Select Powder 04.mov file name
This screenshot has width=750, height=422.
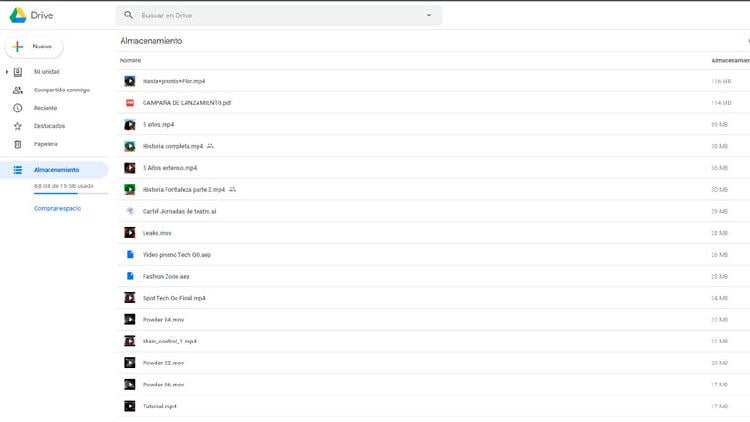(163, 320)
